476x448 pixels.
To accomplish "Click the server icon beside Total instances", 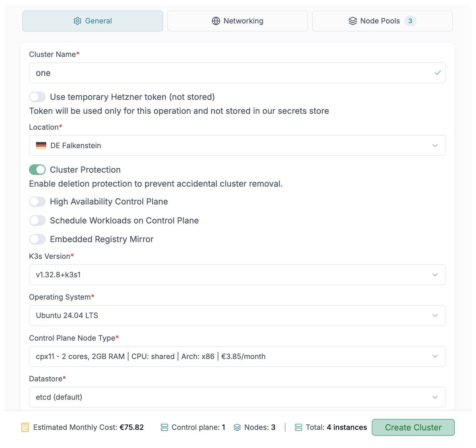I will 298,427.
